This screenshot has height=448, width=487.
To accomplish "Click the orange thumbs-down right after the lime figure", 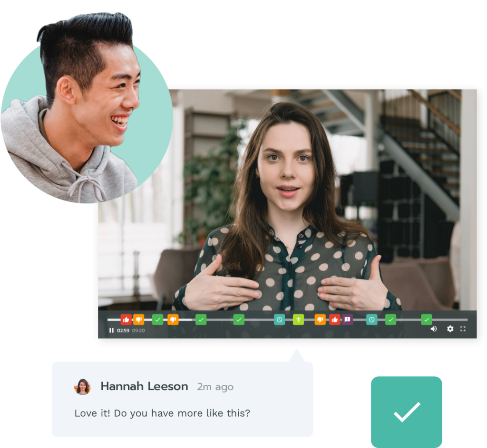I will (x=320, y=320).
